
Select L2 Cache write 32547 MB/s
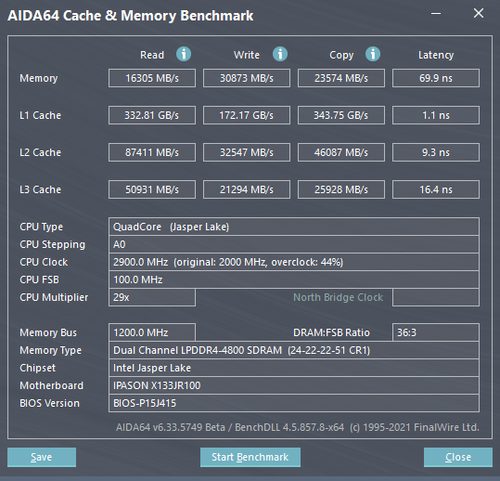click(247, 152)
